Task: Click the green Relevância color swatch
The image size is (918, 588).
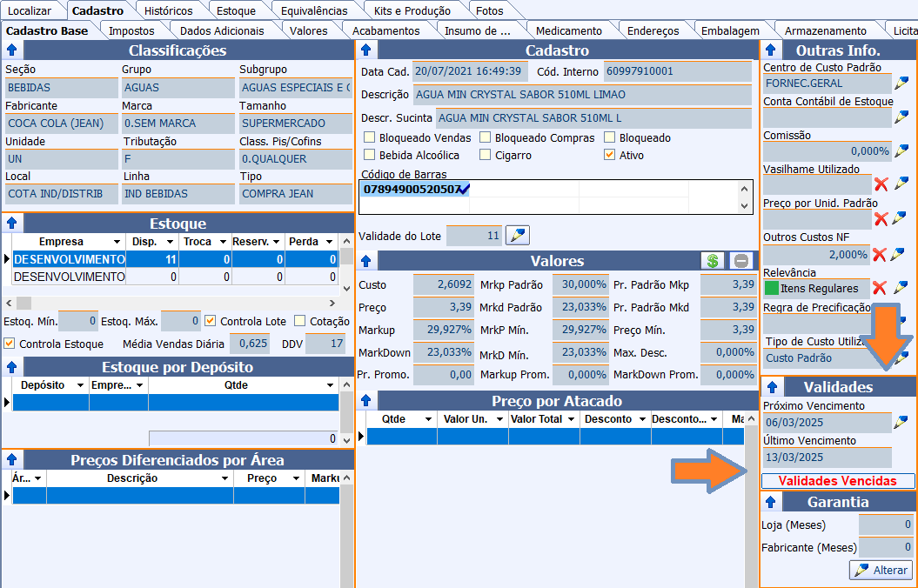Action: pos(771,288)
